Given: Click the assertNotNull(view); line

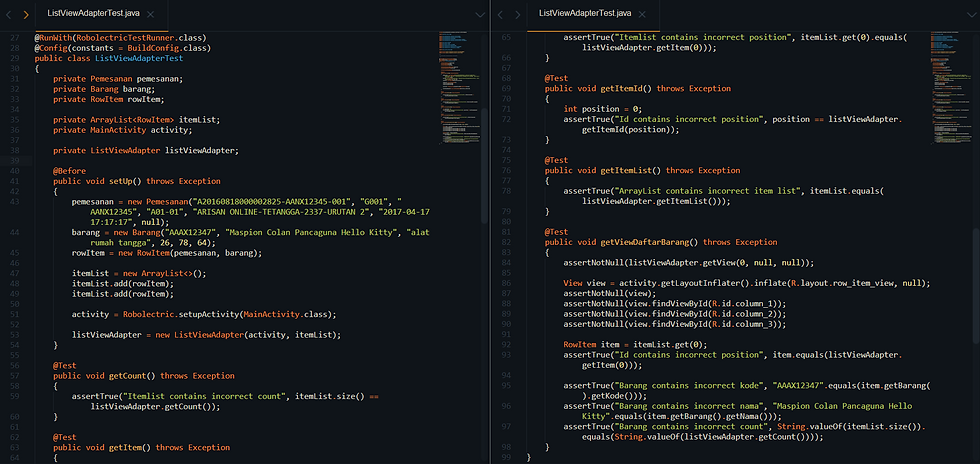Looking at the screenshot, I should pyautogui.click(x=609, y=293).
